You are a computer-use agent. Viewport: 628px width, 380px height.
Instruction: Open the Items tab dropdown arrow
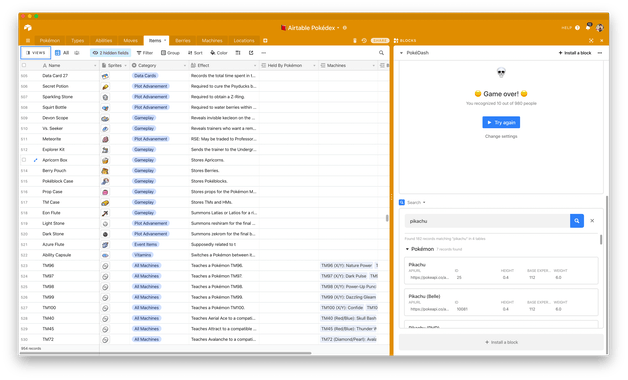tap(165, 40)
